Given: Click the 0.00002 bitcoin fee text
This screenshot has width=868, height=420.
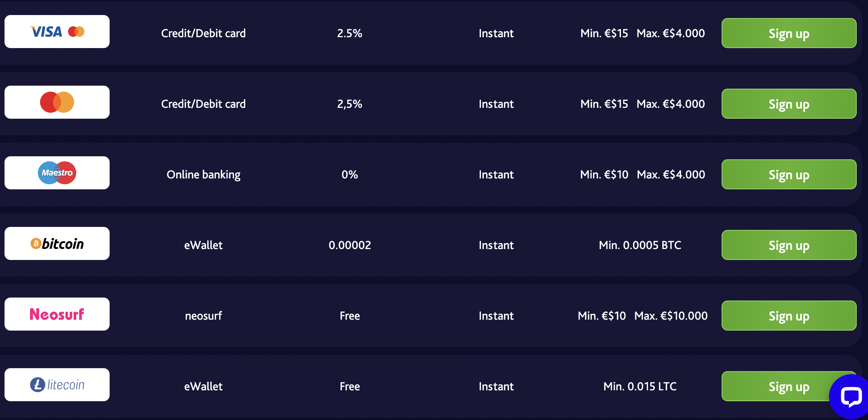Looking at the screenshot, I should [350, 245].
